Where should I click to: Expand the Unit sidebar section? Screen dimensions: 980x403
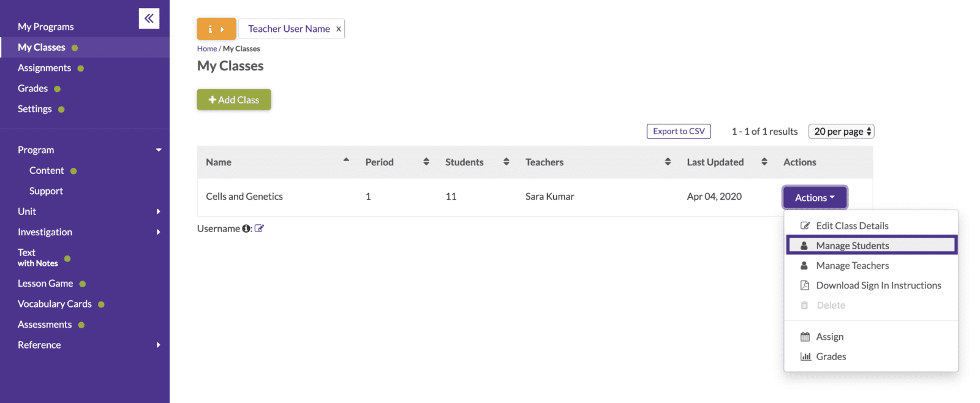tap(158, 211)
